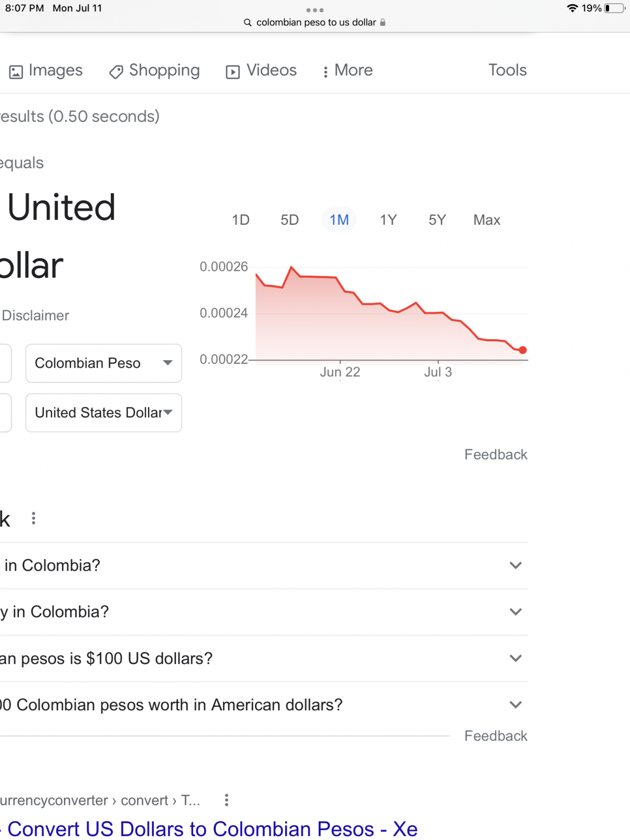Tap the search magnifier in address bar
This screenshot has width=630, height=840.
(x=248, y=23)
